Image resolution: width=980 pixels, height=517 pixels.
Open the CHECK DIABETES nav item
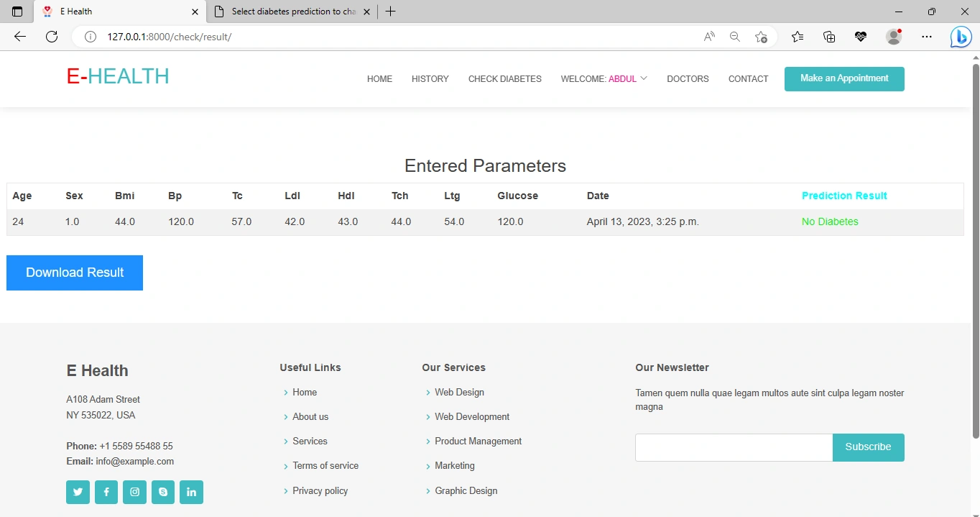[505, 79]
